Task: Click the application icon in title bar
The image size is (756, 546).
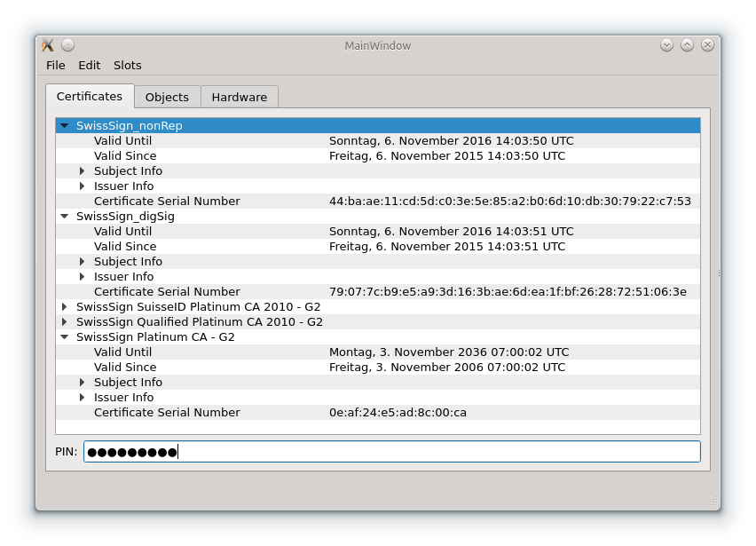Action: pyautogui.click(x=47, y=45)
